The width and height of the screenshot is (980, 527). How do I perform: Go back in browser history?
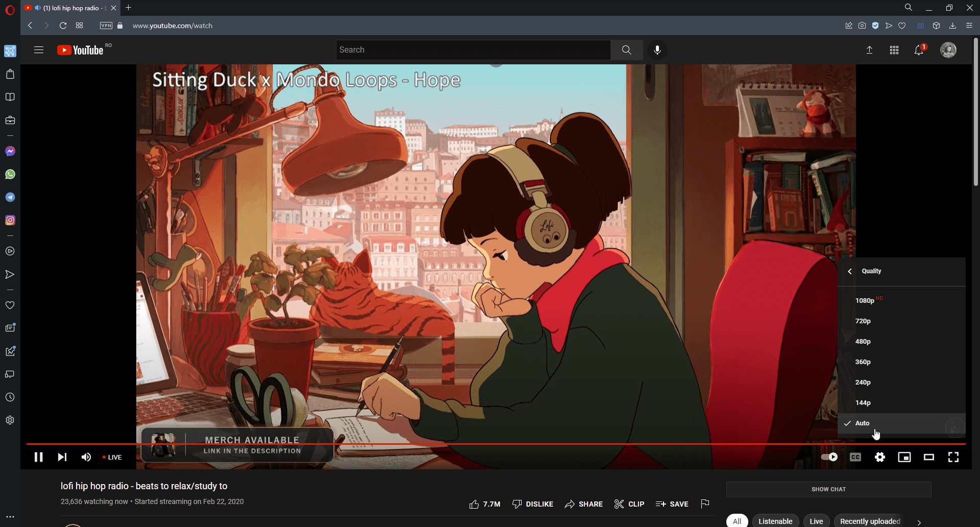point(30,26)
